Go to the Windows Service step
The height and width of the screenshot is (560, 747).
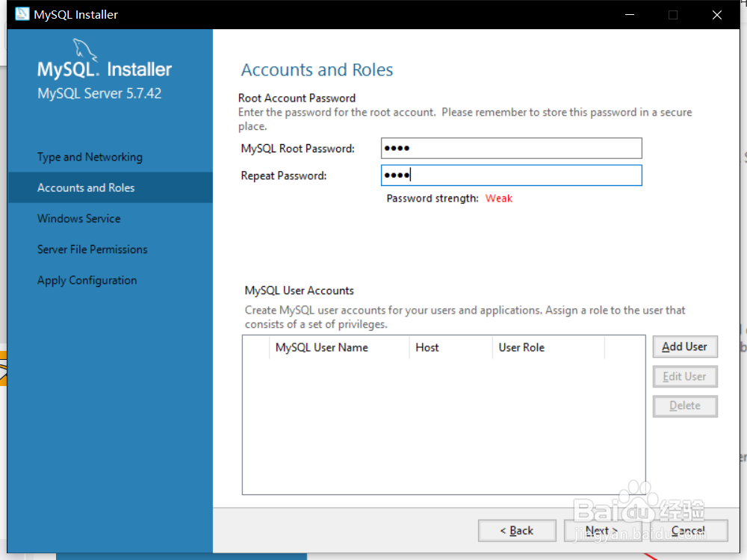tap(78, 219)
